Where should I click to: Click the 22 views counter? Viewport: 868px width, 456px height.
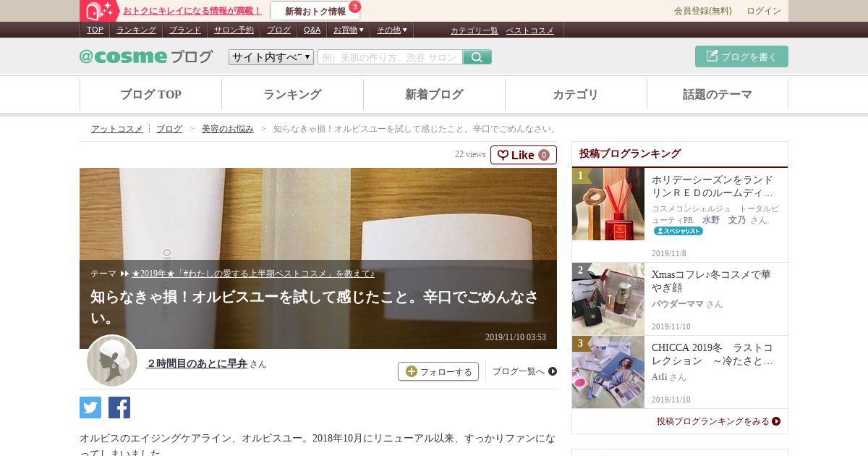[470, 154]
